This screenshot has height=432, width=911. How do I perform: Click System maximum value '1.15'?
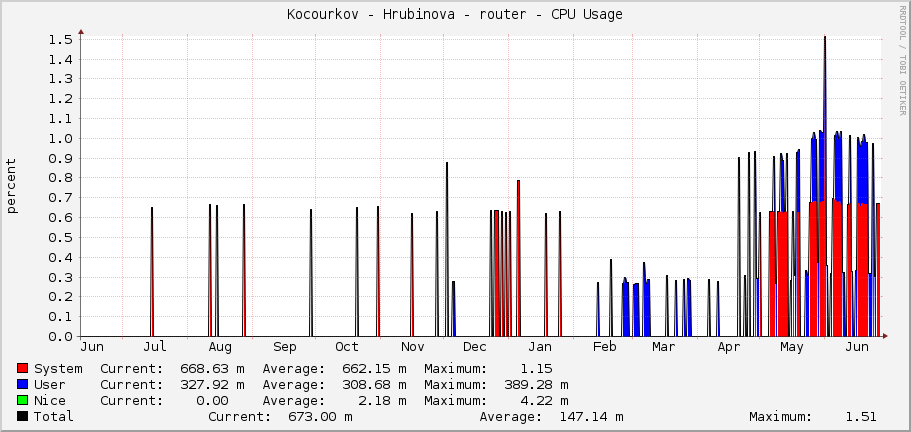(x=536, y=369)
